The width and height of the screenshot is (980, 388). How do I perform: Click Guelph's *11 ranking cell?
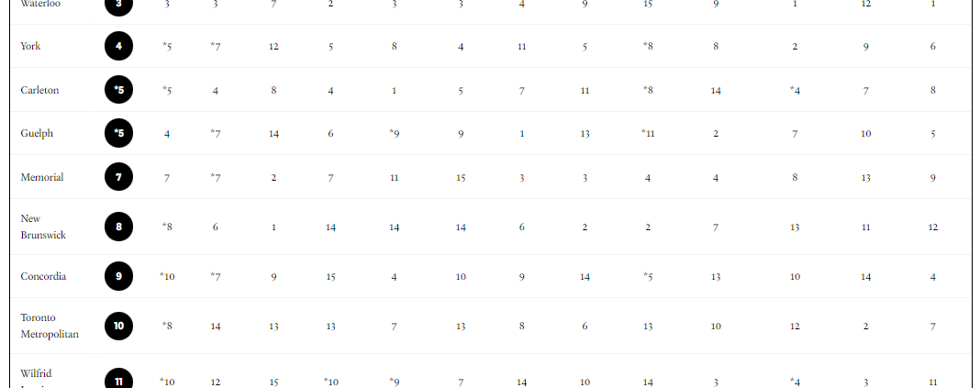pyautogui.click(x=648, y=134)
